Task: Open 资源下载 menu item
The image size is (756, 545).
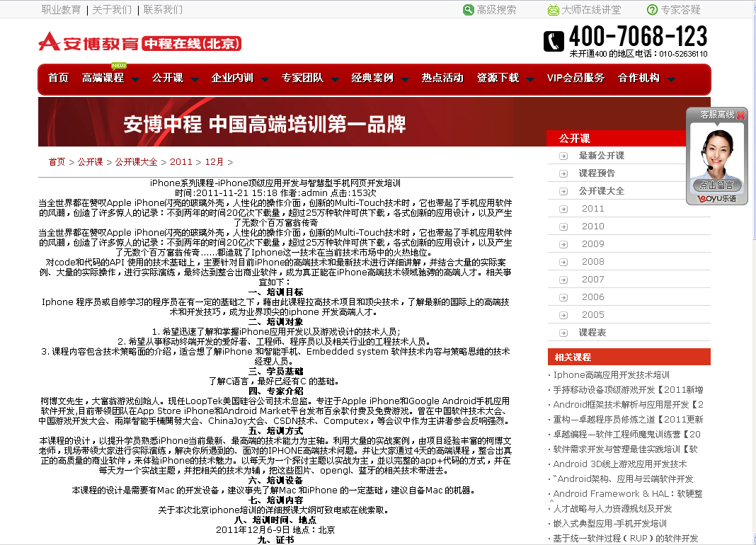Action: click(x=498, y=78)
